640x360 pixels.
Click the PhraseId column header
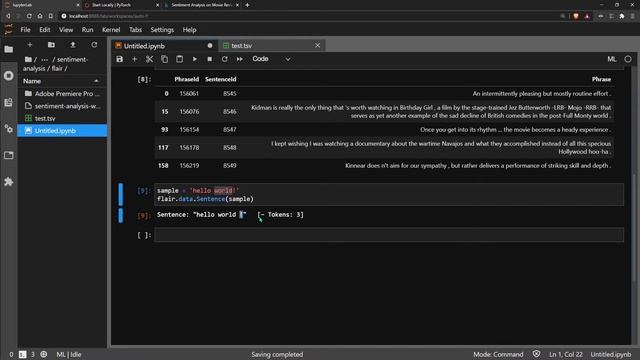click(187, 79)
